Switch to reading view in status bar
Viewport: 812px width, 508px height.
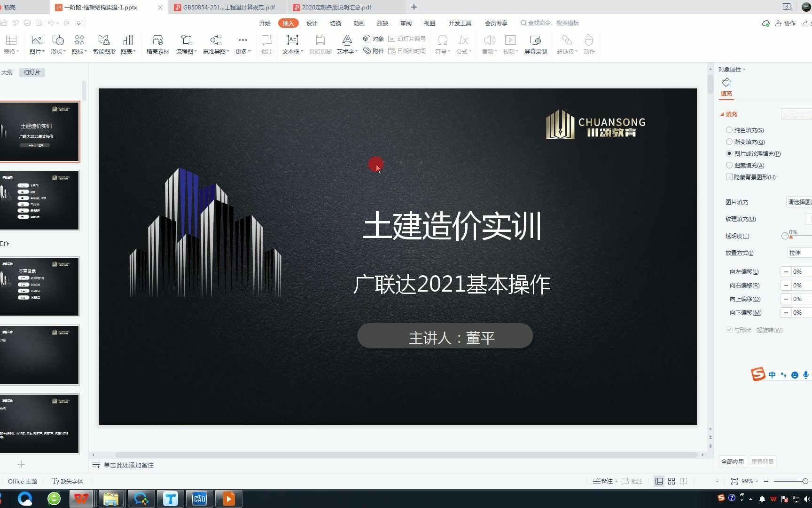684,481
